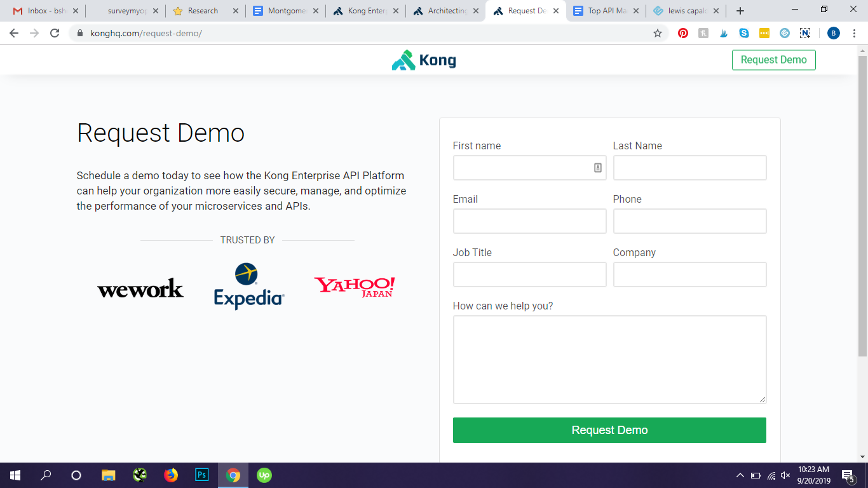Switch to the Kong Enter tab
Screen dimensions: 868x488
click(365, 11)
